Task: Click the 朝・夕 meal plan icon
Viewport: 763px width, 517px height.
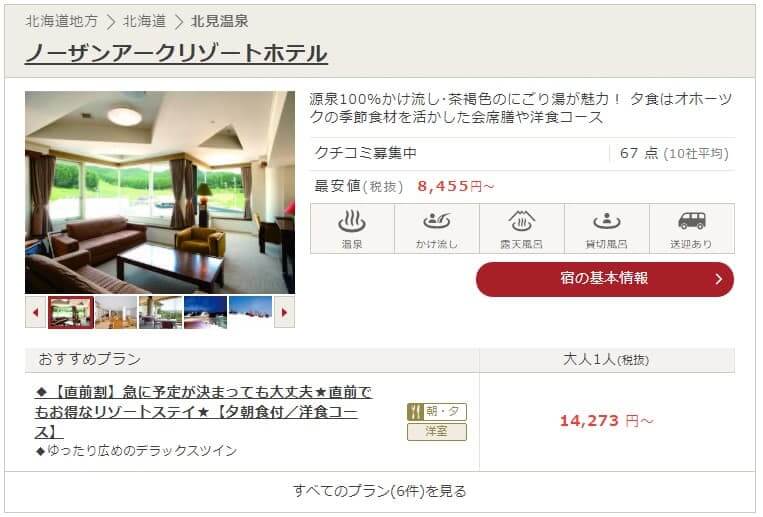Action: [437, 412]
